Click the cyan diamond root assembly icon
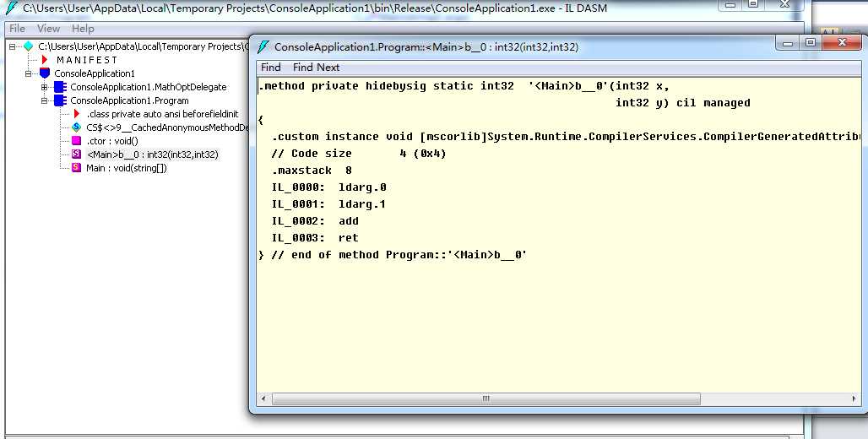The width and height of the screenshot is (868, 439). pos(29,46)
